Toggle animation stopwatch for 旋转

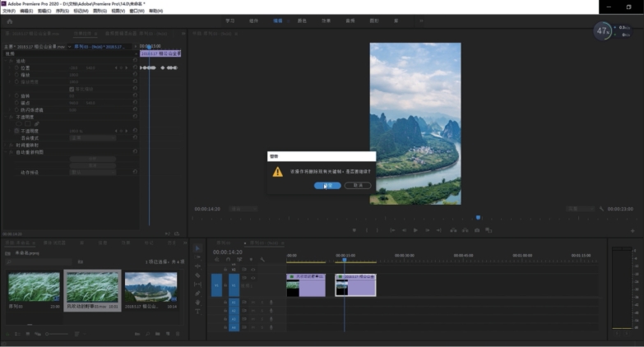(x=16, y=95)
